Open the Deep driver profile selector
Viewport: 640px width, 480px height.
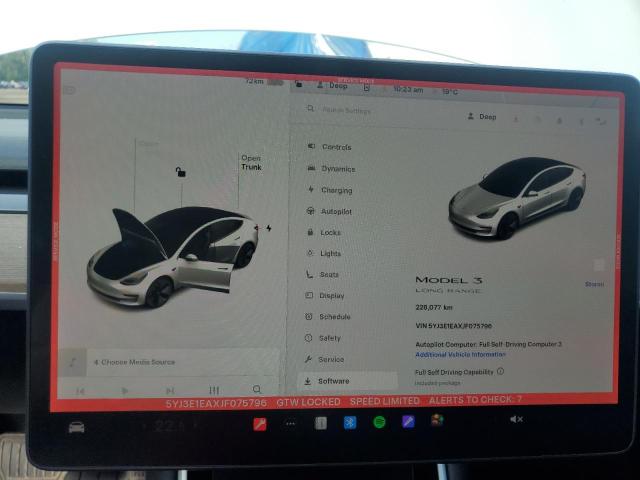point(481,117)
